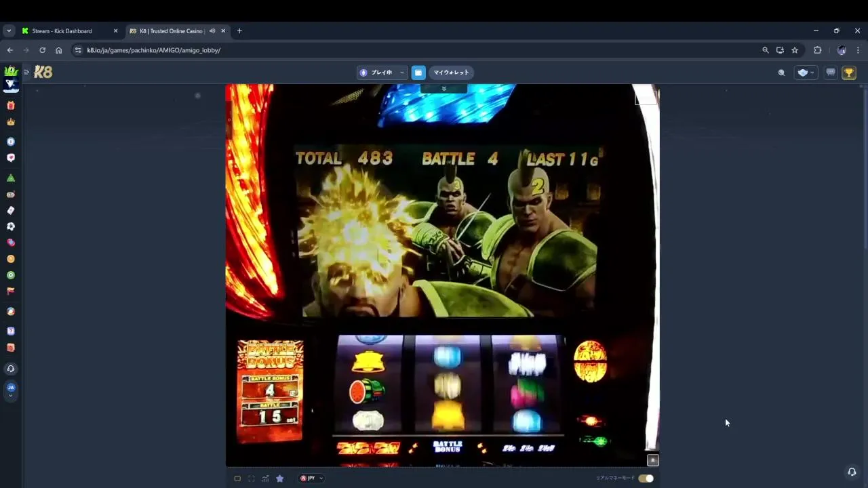Open the red gift box promotions icon in sidebar
The image size is (868, 488).
click(11, 105)
